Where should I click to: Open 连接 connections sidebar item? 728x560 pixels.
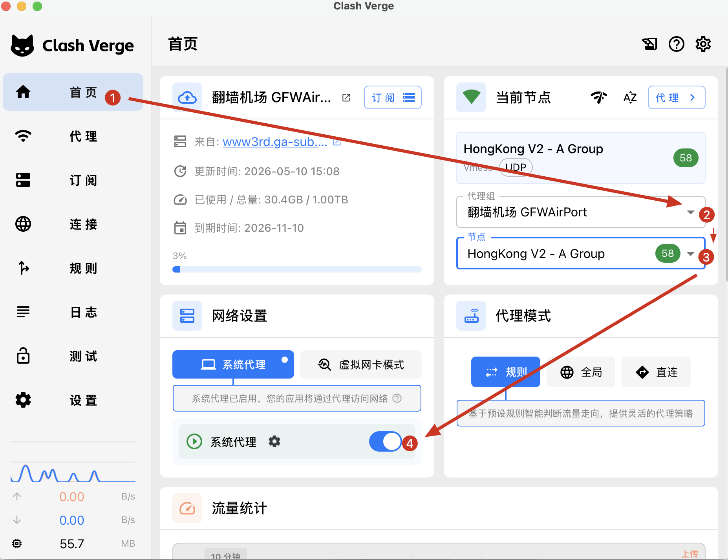click(x=73, y=224)
